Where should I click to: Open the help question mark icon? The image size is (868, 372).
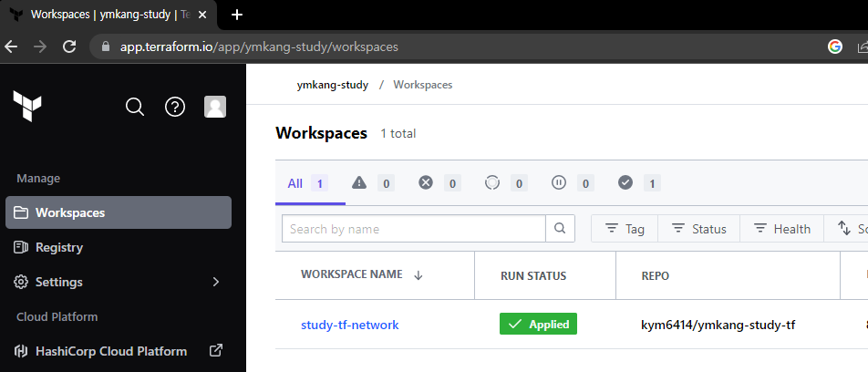[x=175, y=107]
